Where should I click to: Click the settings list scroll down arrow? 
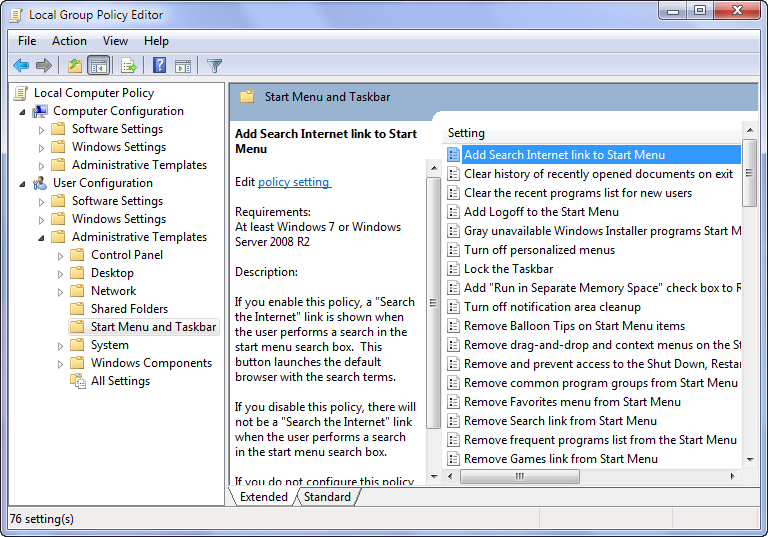tap(750, 460)
